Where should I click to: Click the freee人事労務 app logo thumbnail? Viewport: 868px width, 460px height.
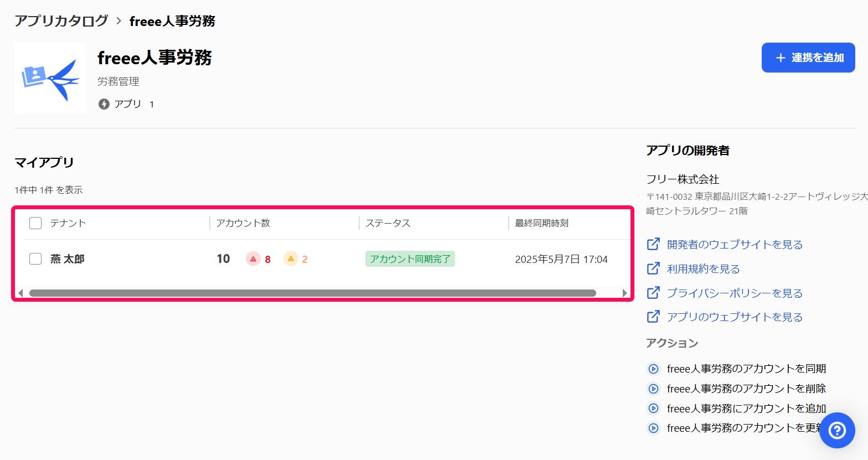point(50,79)
